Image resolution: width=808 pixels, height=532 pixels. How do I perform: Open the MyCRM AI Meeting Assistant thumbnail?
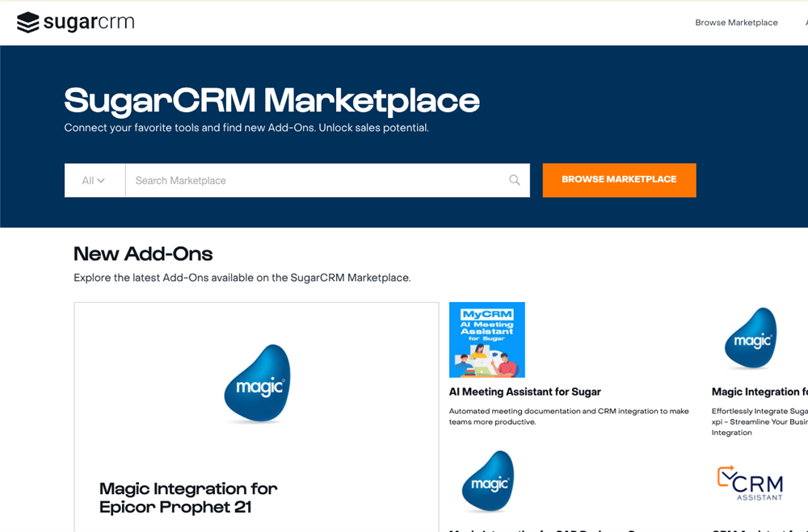pyautogui.click(x=486, y=340)
